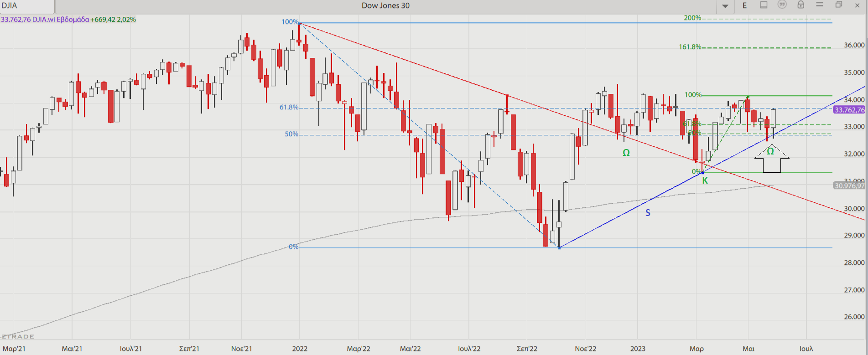Image resolution: width=868 pixels, height=355 pixels.
Task: Click the 36.000 price axis label
Action: coord(854,45)
